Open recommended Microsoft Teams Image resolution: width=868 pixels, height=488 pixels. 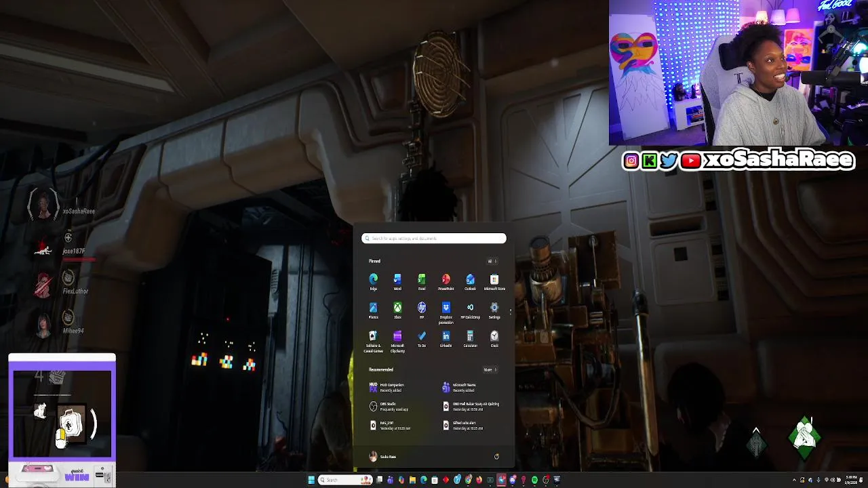[x=460, y=388]
